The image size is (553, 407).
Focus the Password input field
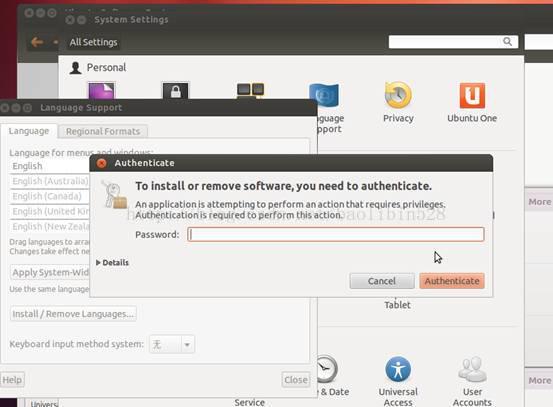coord(336,235)
